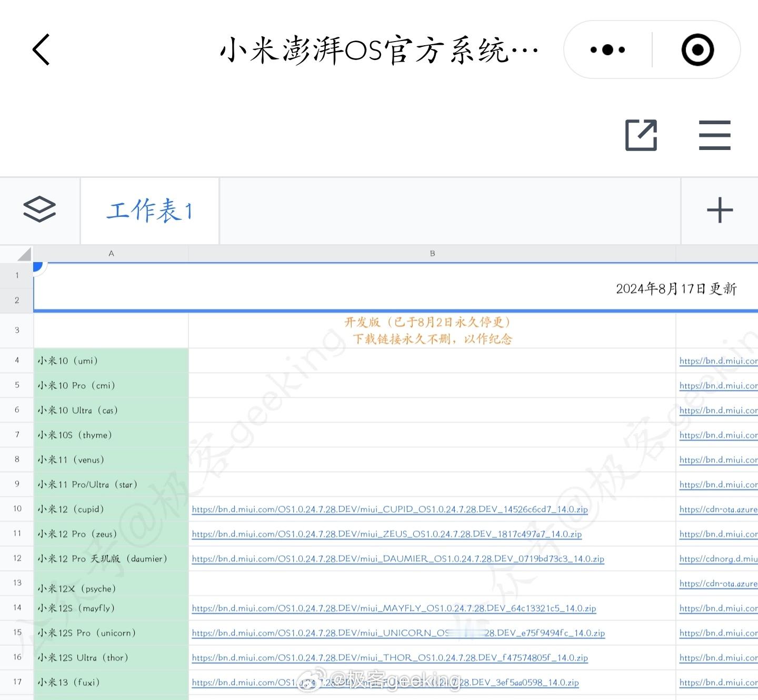The width and height of the screenshot is (758, 700).
Task: Open the CUPID DEV zip download link
Action: coord(390,509)
